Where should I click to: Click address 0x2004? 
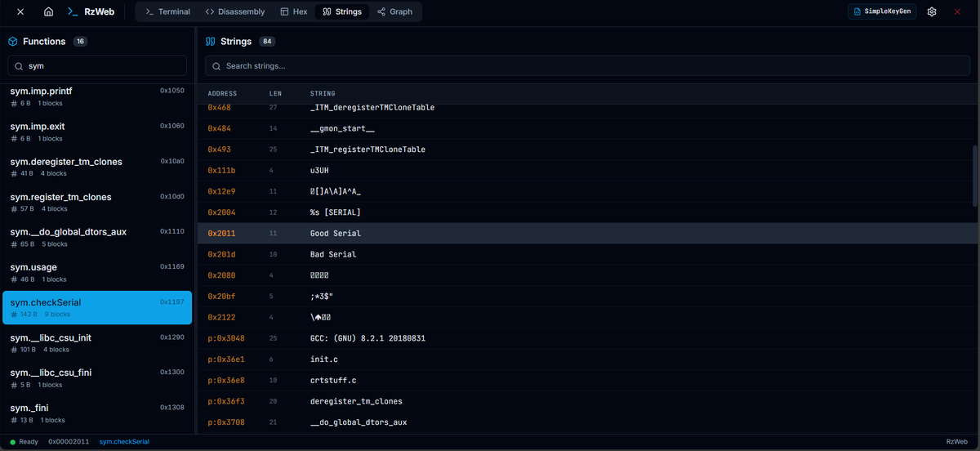221,212
